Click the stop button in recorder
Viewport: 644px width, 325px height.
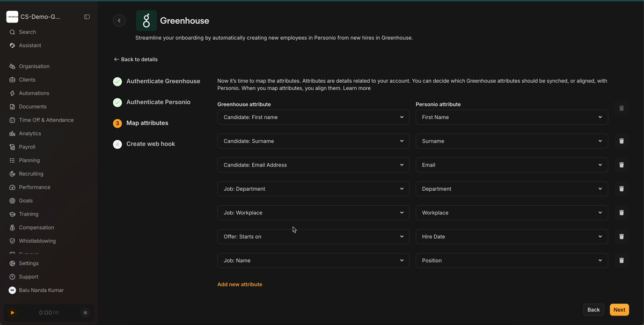tap(85, 313)
